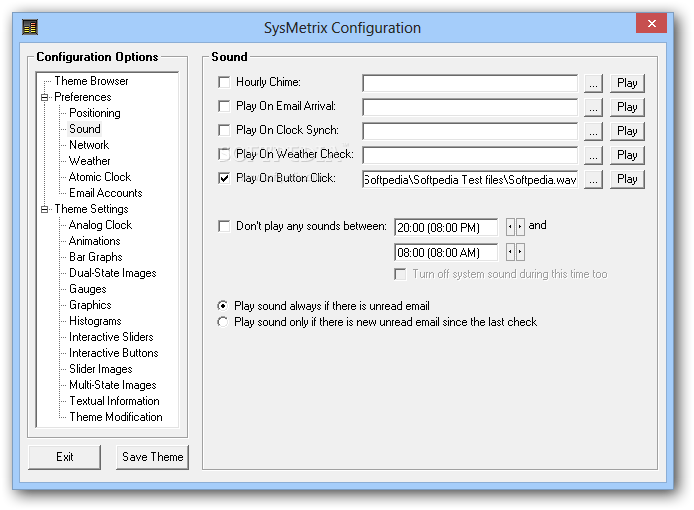Open Gauges theme settings

[88, 289]
